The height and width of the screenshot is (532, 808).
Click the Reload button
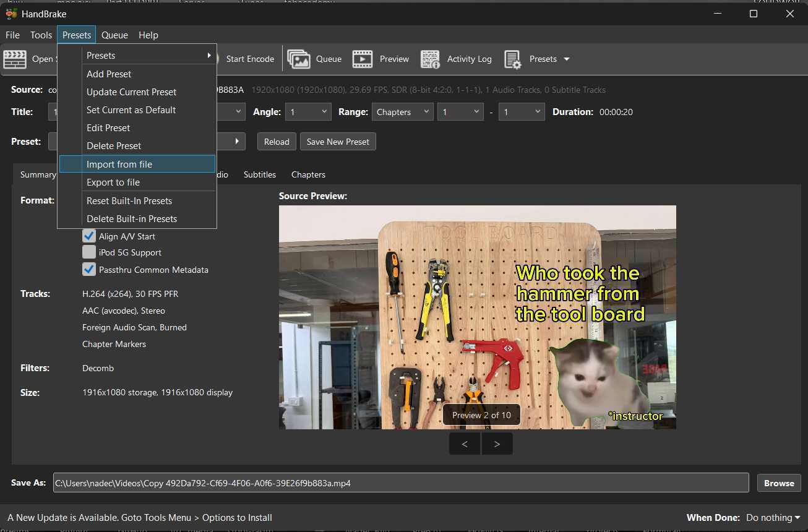point(277,142)
